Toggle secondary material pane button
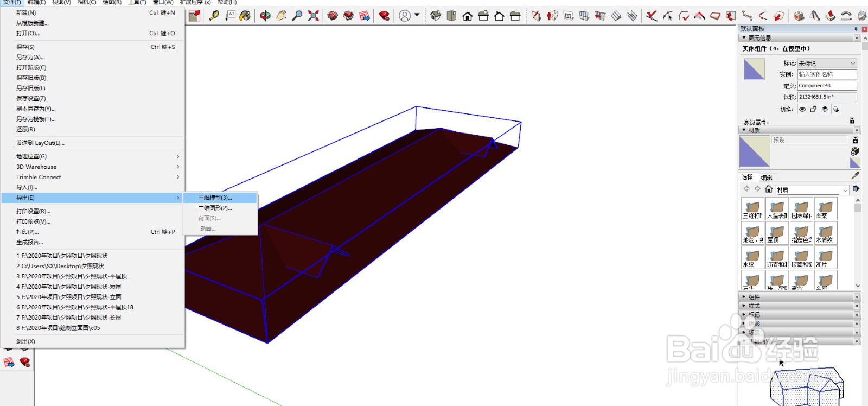 coord(855,140)
